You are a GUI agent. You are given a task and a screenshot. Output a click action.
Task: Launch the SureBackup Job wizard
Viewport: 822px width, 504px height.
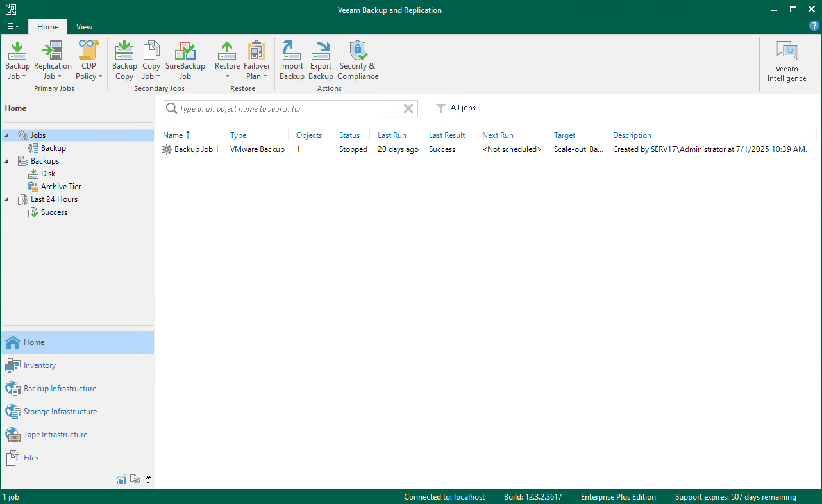[185, 60]
